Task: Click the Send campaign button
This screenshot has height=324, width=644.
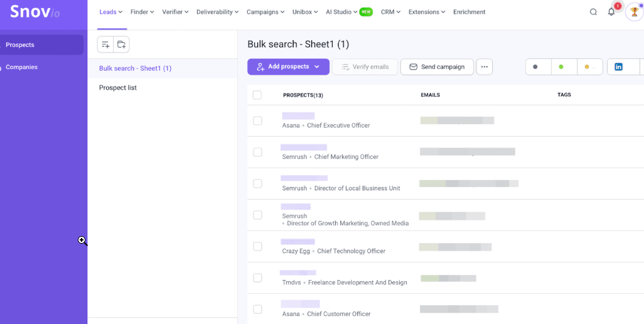Action: (x=437, y=67)
